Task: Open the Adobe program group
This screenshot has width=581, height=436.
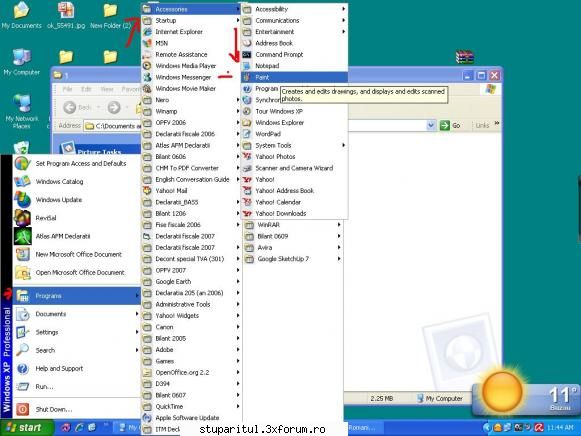Action: pos(191,349)
